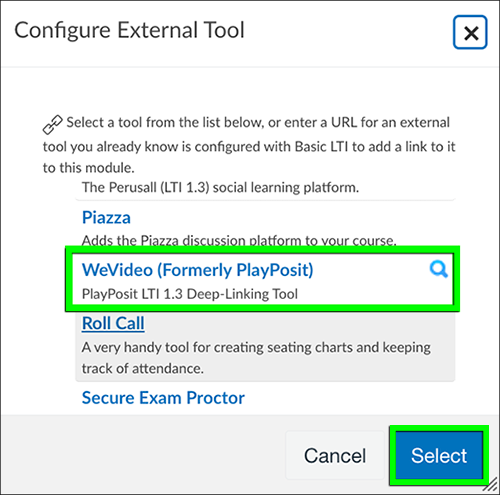Choose the Piazza tool from the list
The width and height of the screenshot is (500, 495).
coord(106,218)
